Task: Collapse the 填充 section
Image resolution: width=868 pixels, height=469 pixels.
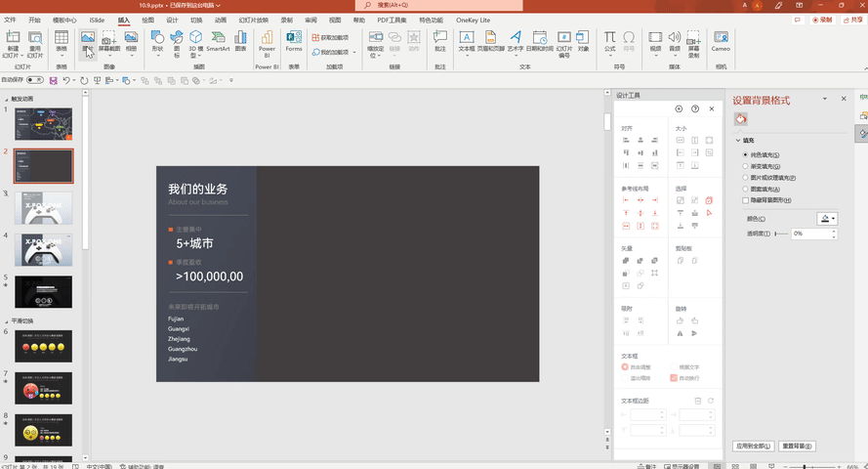Action: pos(738,141)
